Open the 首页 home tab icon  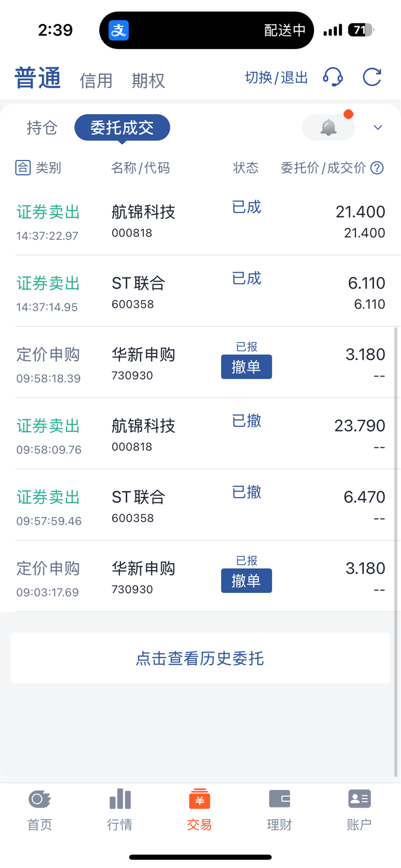click(x=40, y=799)
